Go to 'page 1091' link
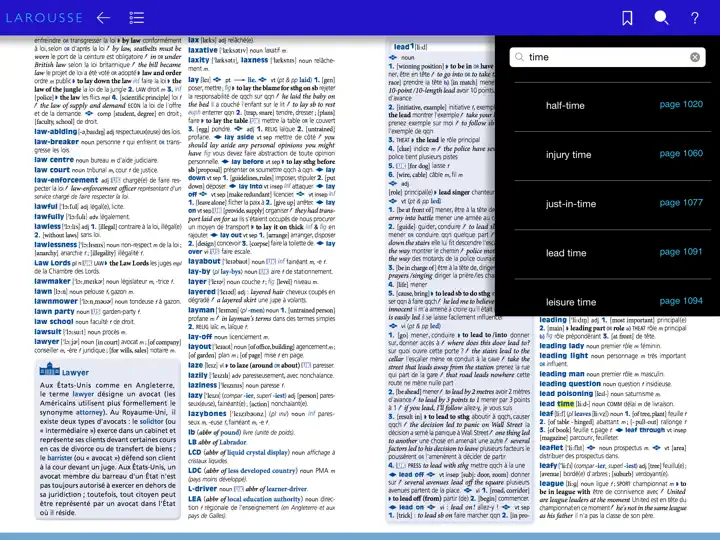 (681, 252)
